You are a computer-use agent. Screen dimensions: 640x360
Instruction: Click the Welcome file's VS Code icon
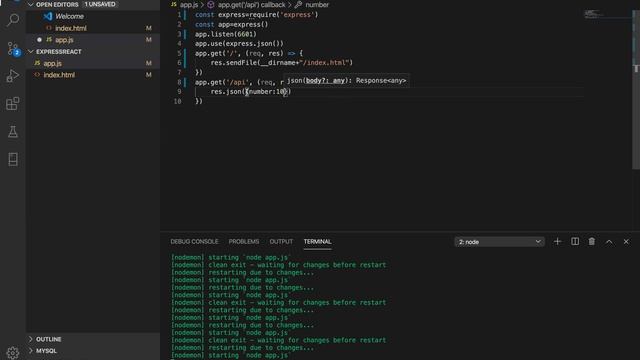[48, 16]
